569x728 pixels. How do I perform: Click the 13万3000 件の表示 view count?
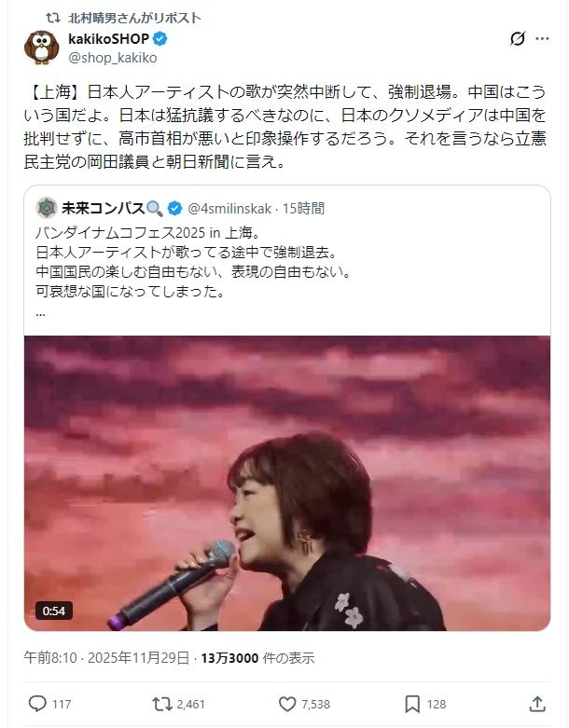point(257,658)
